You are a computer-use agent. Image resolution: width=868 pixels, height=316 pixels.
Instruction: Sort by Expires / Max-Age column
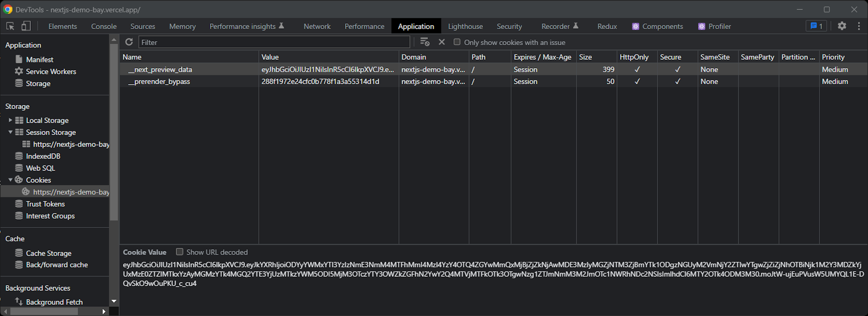click(543, 57)
